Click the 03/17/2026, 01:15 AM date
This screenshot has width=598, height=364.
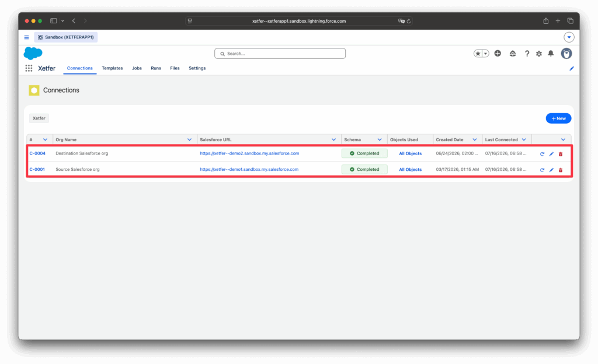coord(457,169)
